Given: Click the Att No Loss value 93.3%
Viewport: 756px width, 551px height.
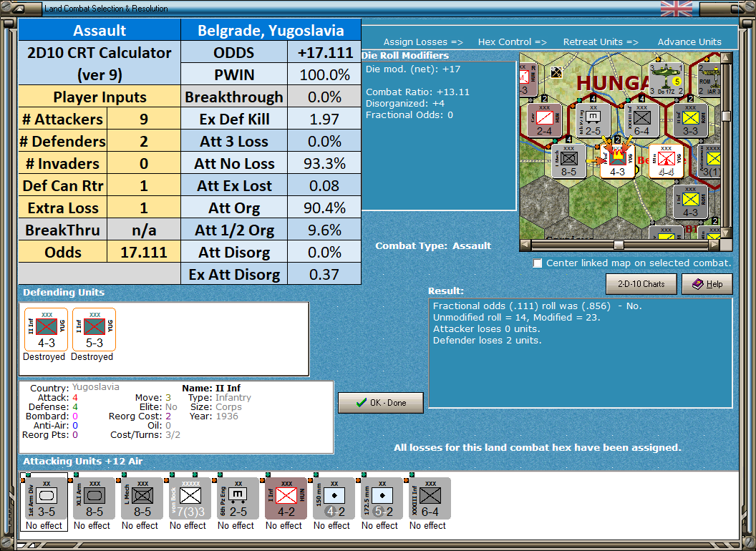Looking at the screenshot, I should (324, 163).
